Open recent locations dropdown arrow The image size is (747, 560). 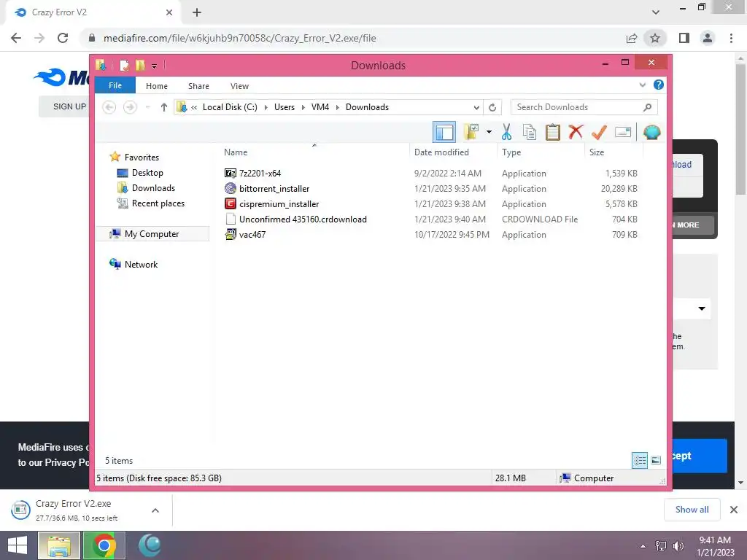147,107
